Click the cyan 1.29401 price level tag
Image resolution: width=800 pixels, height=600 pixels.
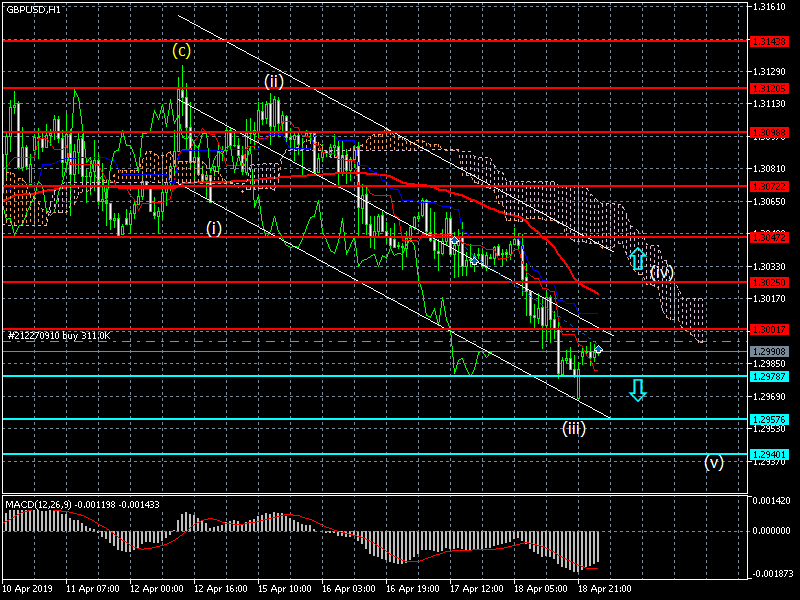(x=769, y=454)
